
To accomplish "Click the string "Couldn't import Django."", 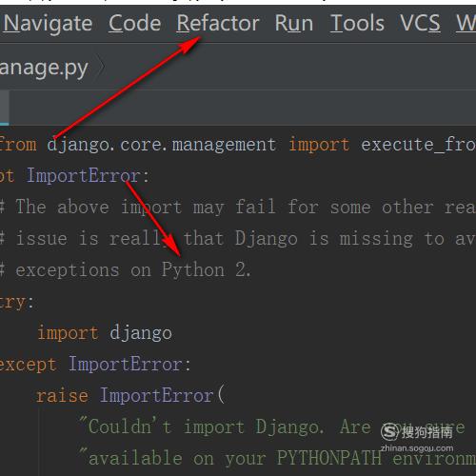I will coord(202,426).
